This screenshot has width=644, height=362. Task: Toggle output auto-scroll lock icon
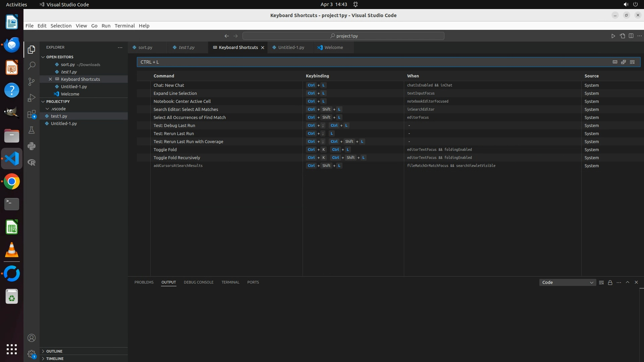[610, 283]
